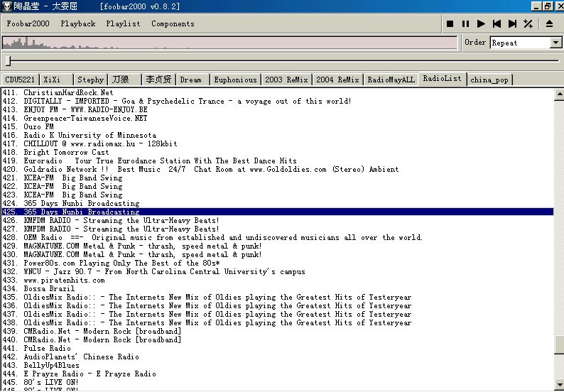Click the seekbar slider handle
Viewport: 564px width, 392px height.
8,61
